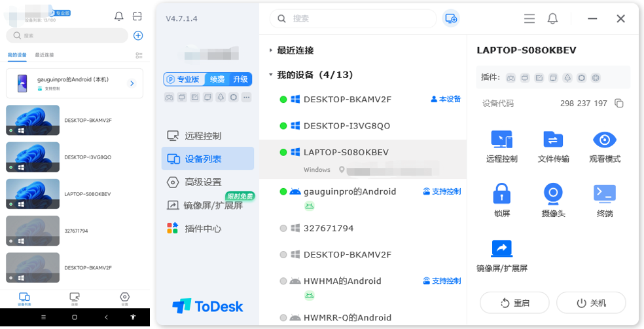
Task: Click the gamepad plugin icon in left sidebar
Action: pyautogui.click(x=169, y=98)
